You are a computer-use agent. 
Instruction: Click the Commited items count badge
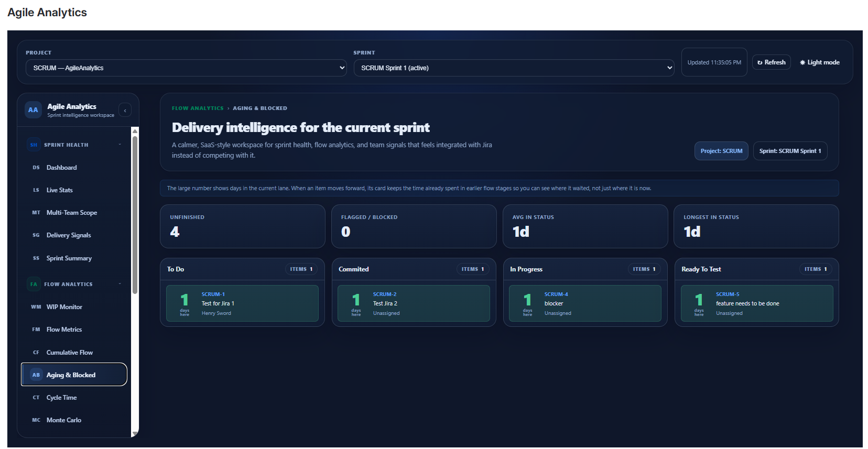click(473, 269)
